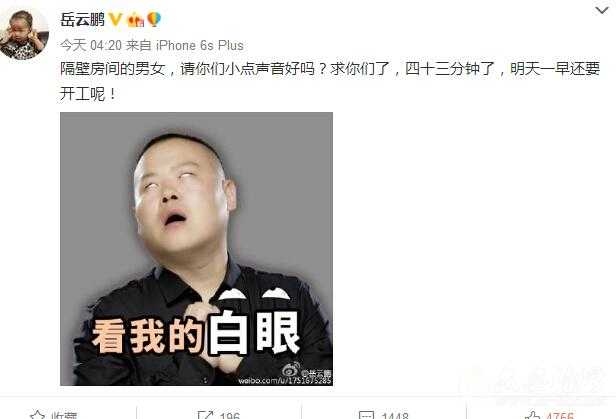The image size is (616, 419).
Task: Click the Weibo logo watermark in the meme
Action: [291, 369]
